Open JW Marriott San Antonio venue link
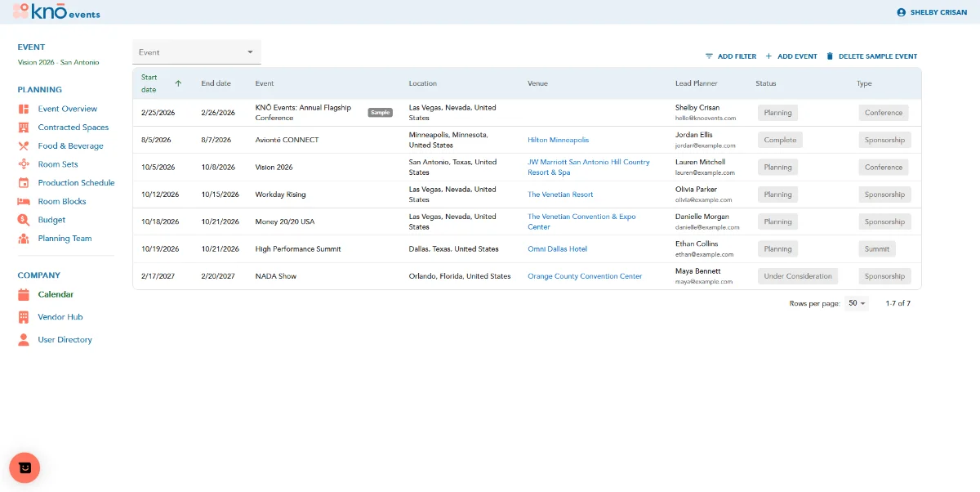The height and width of the screenshot is (492, 980). pos(589,168)
